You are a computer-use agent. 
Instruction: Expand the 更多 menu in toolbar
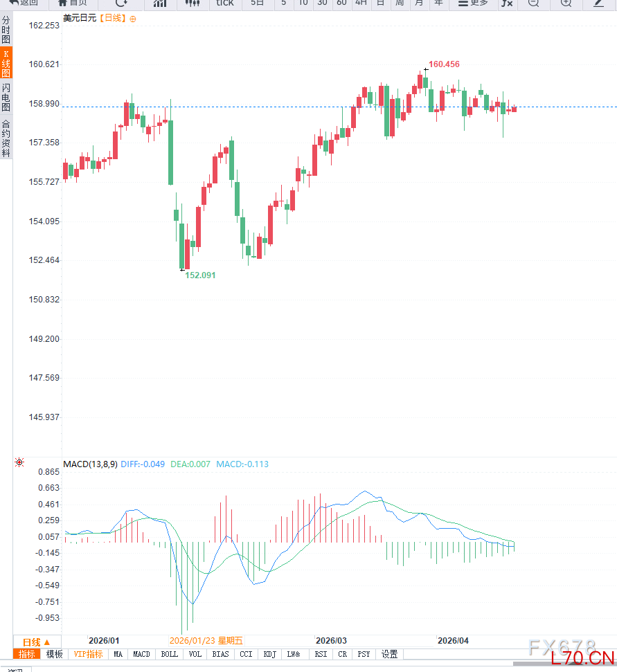[x=473, y=3]
